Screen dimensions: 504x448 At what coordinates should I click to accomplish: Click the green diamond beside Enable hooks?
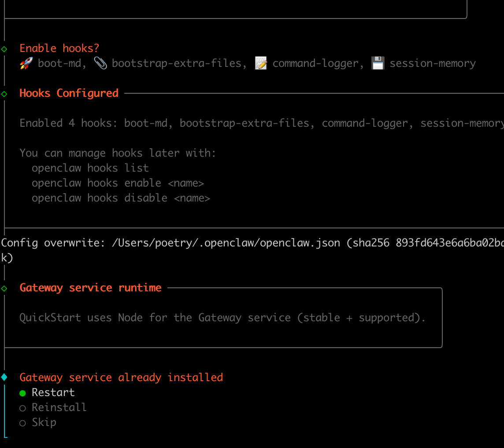[4, 48]
